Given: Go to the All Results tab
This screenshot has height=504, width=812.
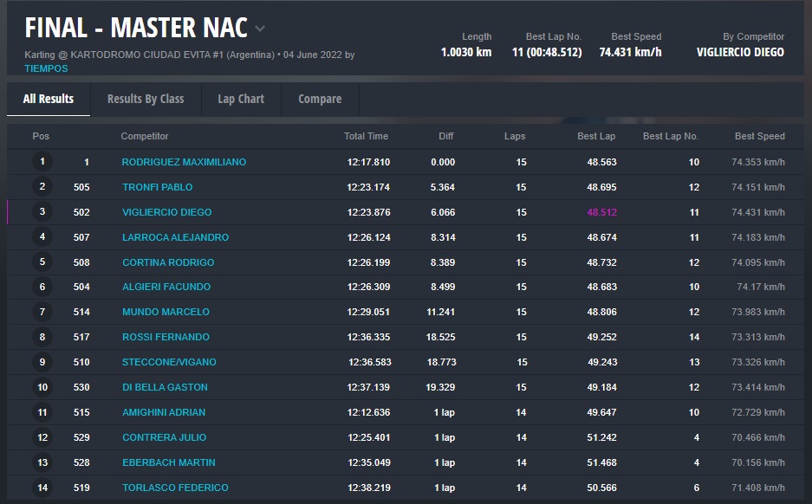Looking at the screenshot, I should (49, 99).
